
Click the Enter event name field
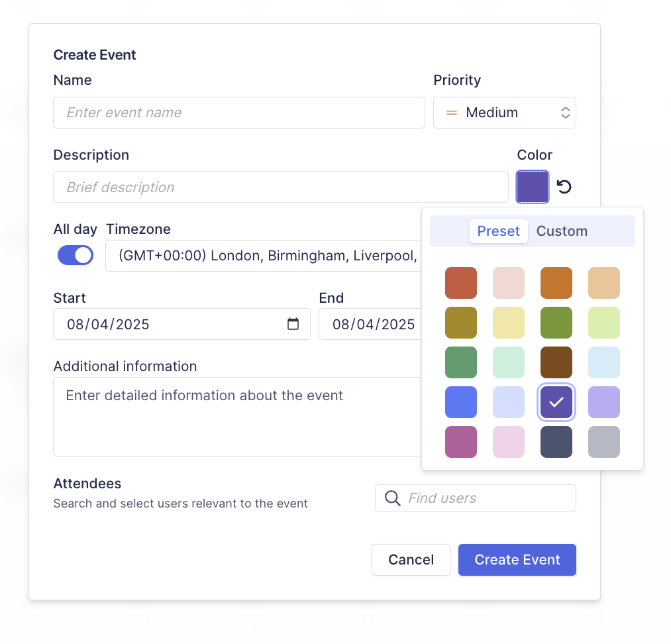(x=238, y=113)
